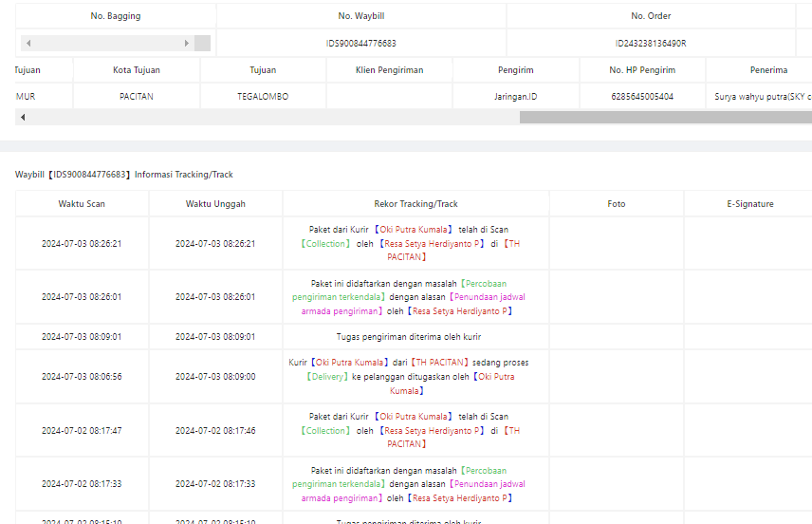The width and height of the screenshot is (812, 524).
Task: Click the shipment table horizontal scrollbar thumb
Action: pyautogui.click(x=666, y=117)
